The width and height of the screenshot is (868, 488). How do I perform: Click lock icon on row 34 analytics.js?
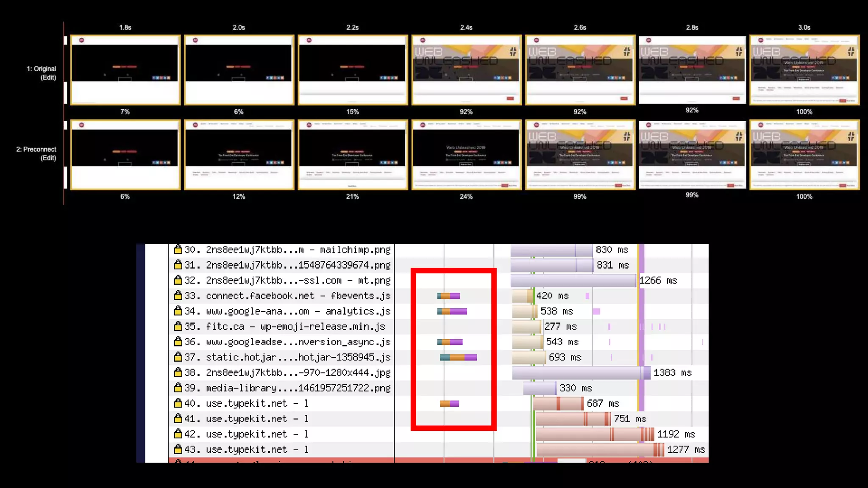click(x=178, y=311)
